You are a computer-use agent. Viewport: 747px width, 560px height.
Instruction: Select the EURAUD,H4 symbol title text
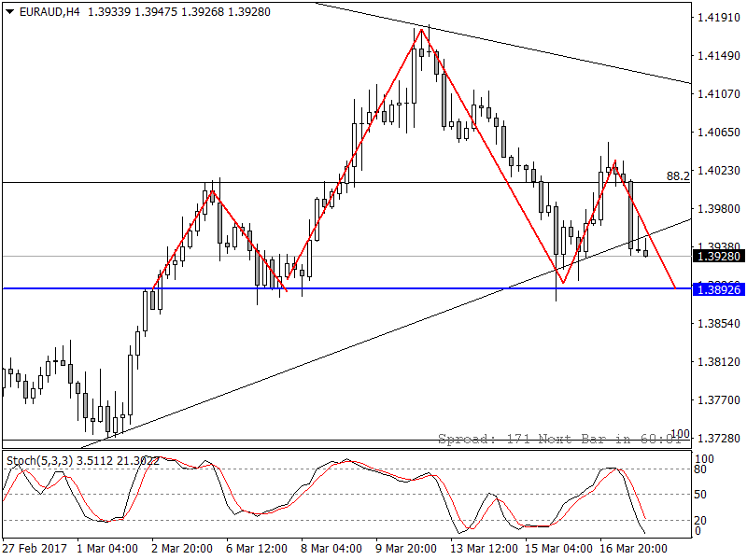[49, 12]
